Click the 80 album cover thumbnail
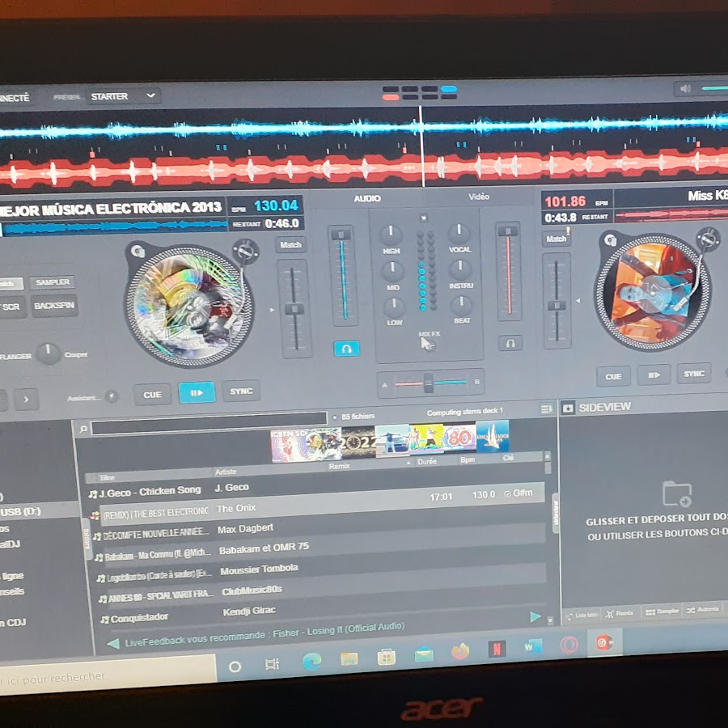 459,438
